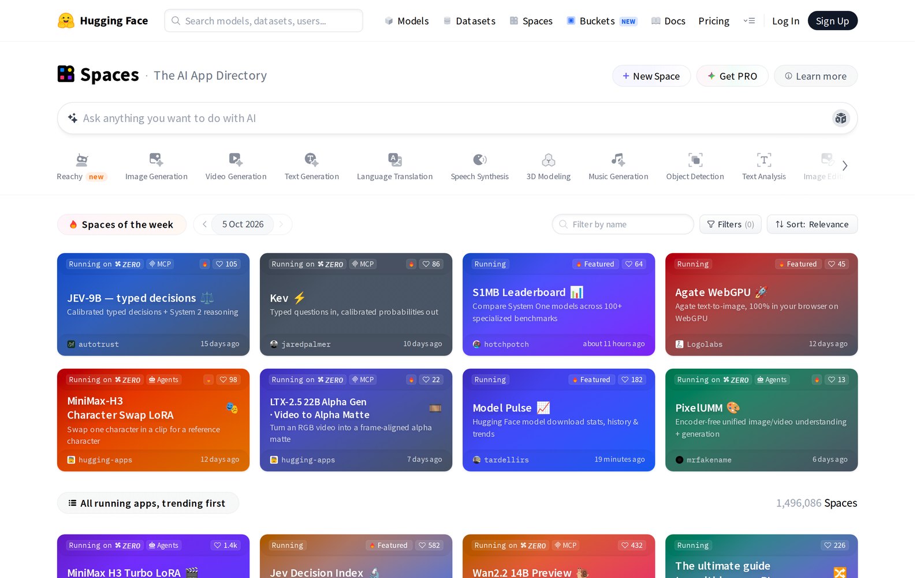The height and width of the screenshot is (578, 924).
Task: Open the 5 Oct 2026 week selector
Action: (x=243, y=224)
